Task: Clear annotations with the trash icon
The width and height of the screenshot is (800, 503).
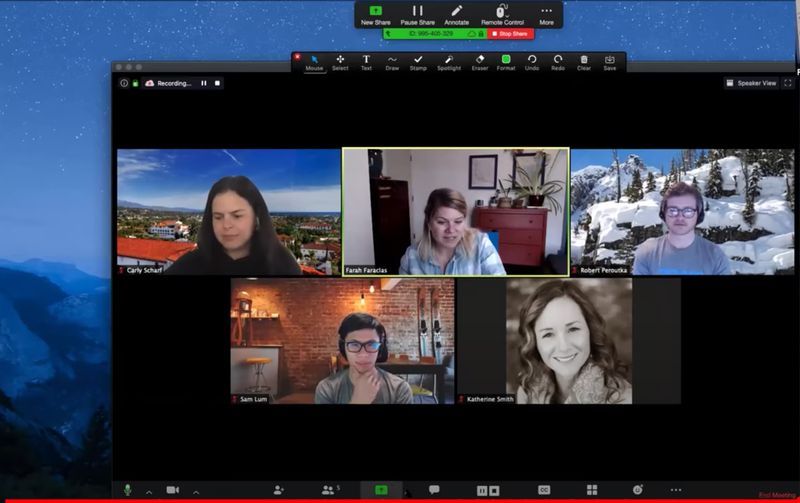Action: 584,62
